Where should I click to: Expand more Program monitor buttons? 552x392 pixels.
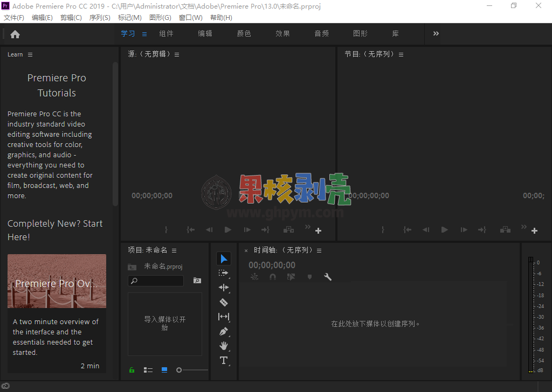click(524, 227)
